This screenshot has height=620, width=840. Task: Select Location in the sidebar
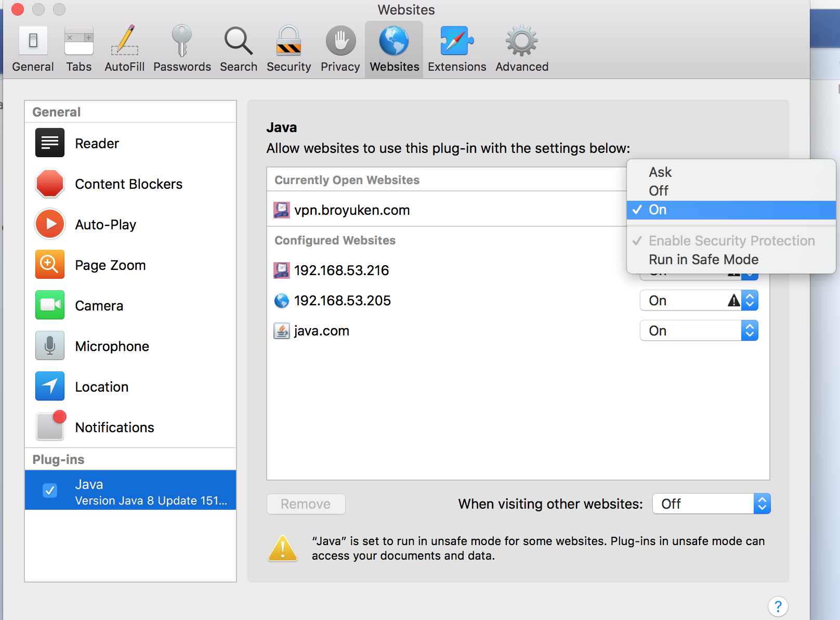click(x=130, y=386)
